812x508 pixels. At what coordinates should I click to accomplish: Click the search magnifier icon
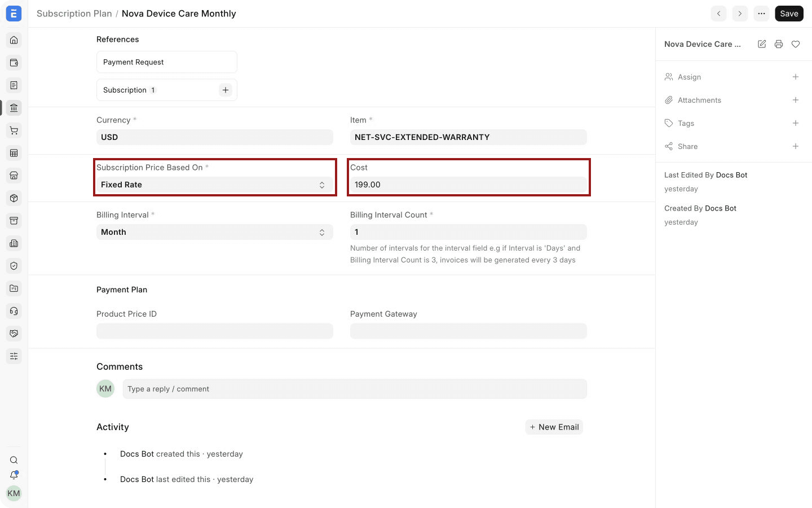coord(14,460)
